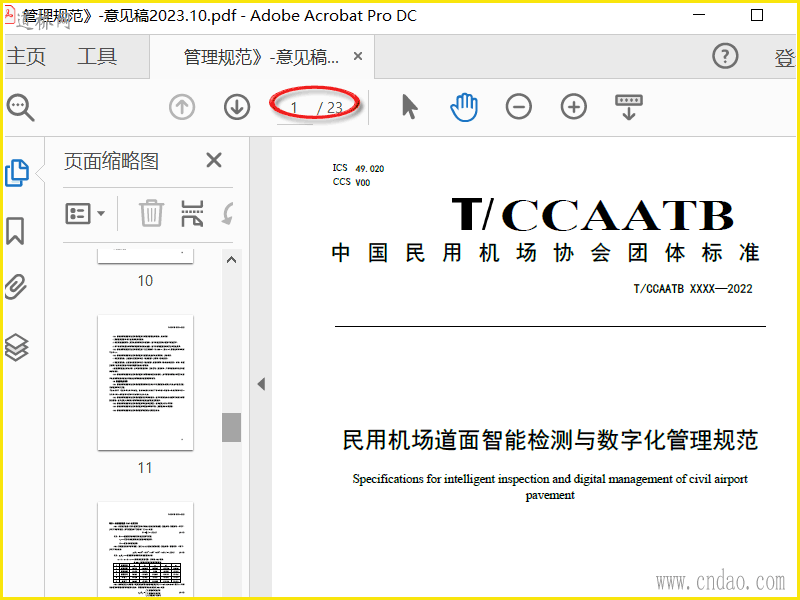Switch to the 工具 tab
This screenshot has width=800, height=600.
[x=97, y=56]
